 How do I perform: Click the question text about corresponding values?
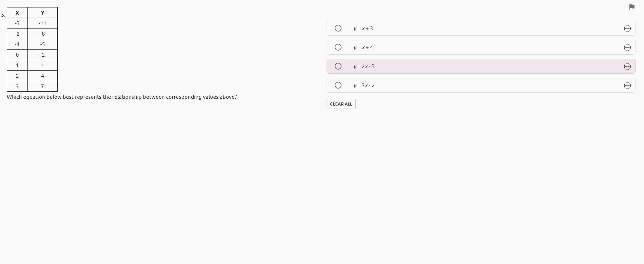(x=122, y=97)
